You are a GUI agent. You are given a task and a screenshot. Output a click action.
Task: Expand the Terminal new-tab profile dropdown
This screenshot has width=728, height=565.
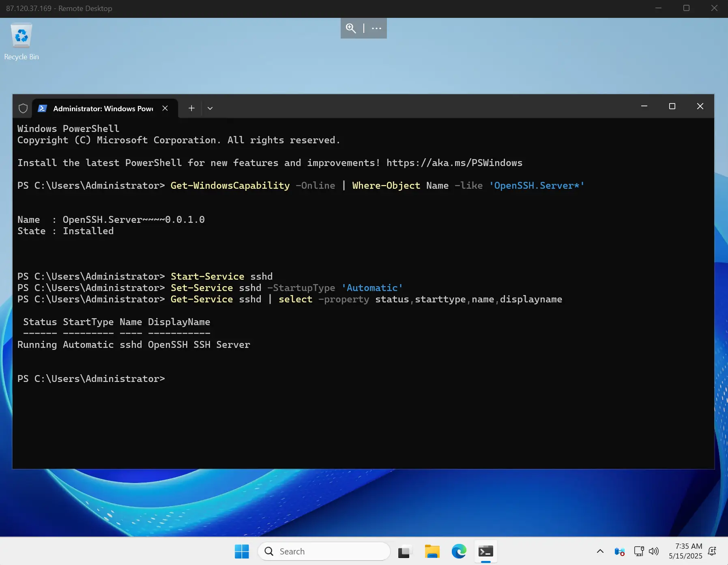pyautogui.click(x=210, y=108)
